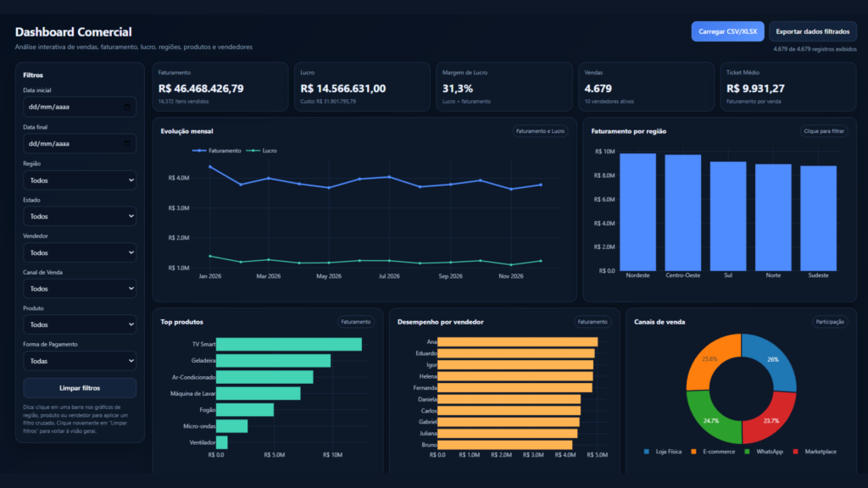Click the Igor seller bar
Screen dimensions: 868x488
pyautogui.click(x=515, y=364)
